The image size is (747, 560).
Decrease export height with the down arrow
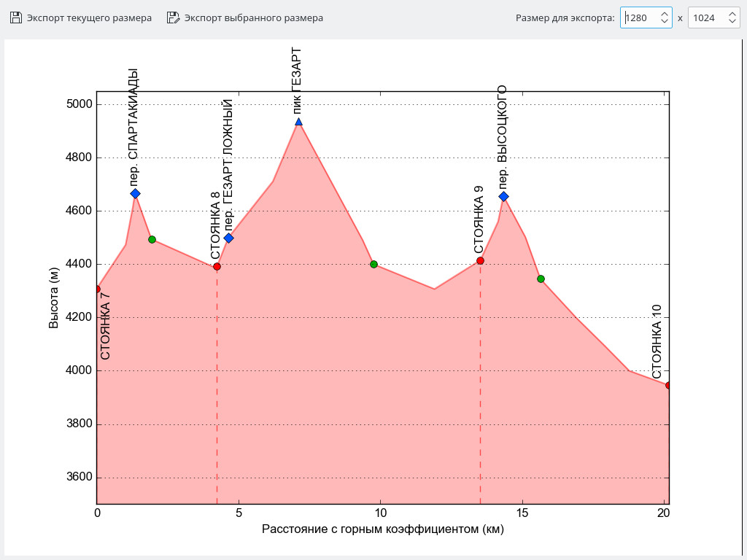732,22
